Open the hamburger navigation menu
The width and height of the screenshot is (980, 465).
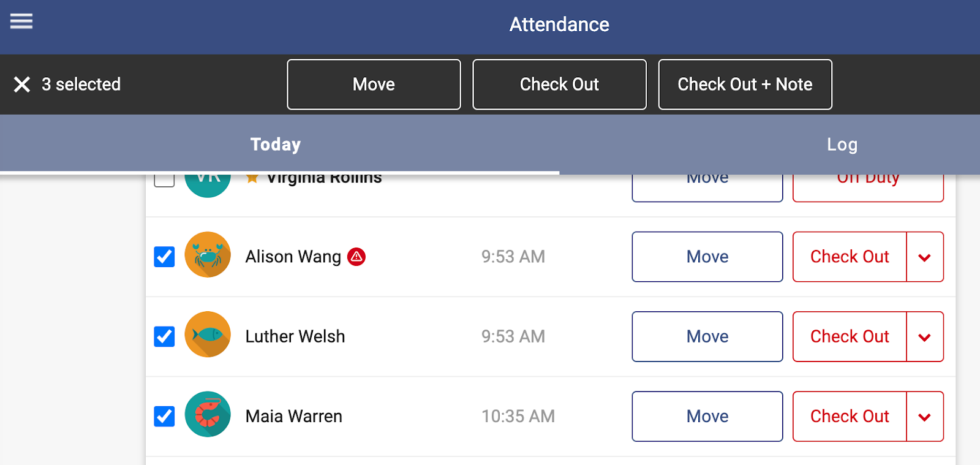click(21, 21)
